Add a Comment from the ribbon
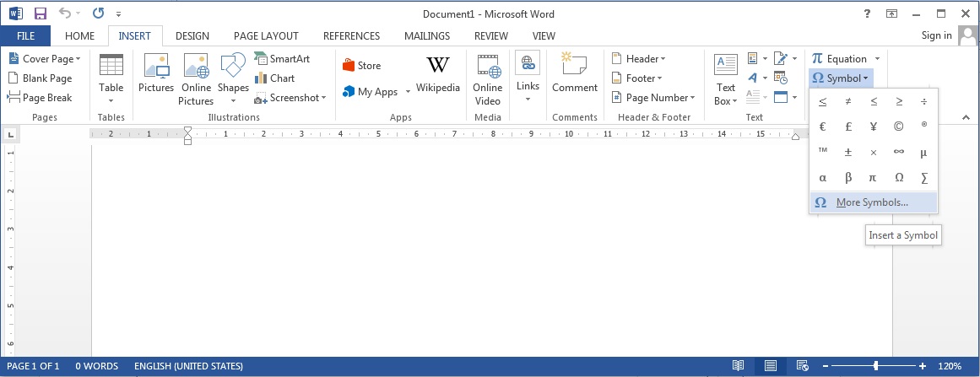The height and width of the screenshot is (377, 980). (575, 73)
